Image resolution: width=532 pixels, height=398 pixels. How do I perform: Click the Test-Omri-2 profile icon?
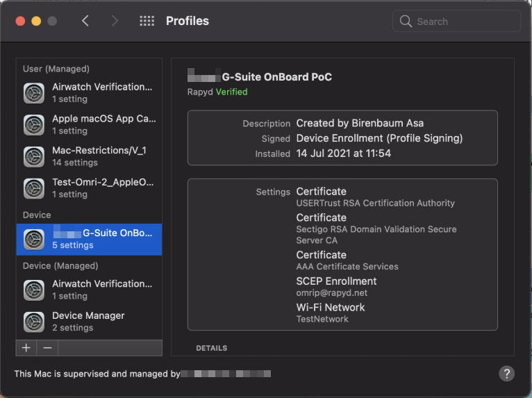coord(34,188)
